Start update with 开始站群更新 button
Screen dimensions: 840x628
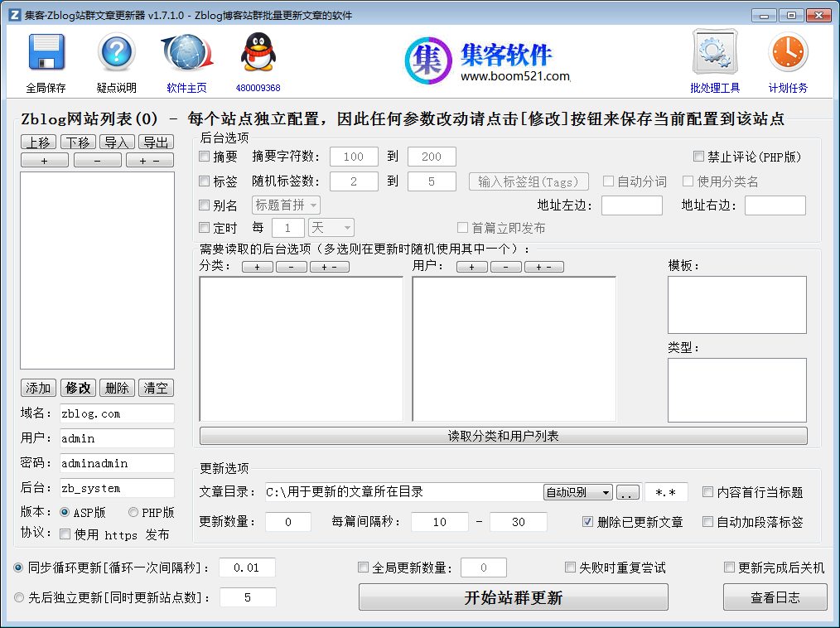[x=514, y=597]
